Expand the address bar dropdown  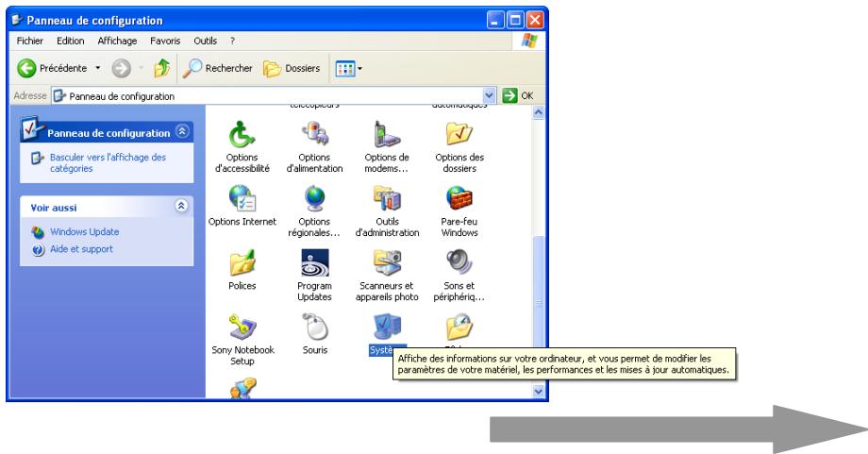[488, 96]
